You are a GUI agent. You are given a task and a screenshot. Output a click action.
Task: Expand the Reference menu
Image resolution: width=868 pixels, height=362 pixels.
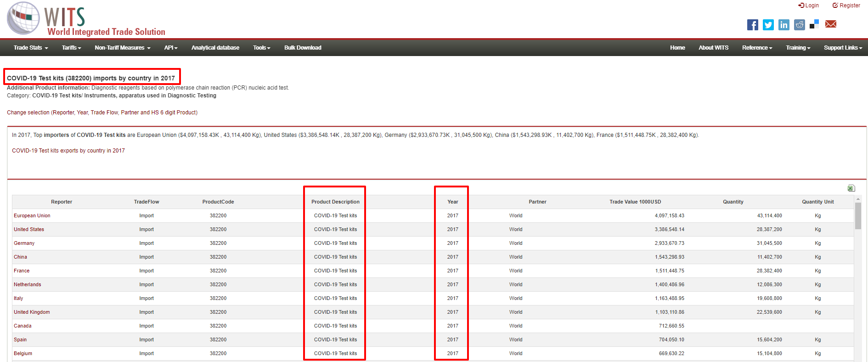coord(757,48)
